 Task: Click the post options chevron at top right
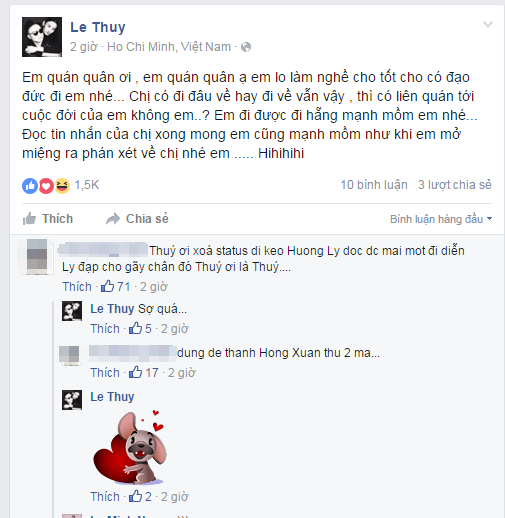point(488,24)
